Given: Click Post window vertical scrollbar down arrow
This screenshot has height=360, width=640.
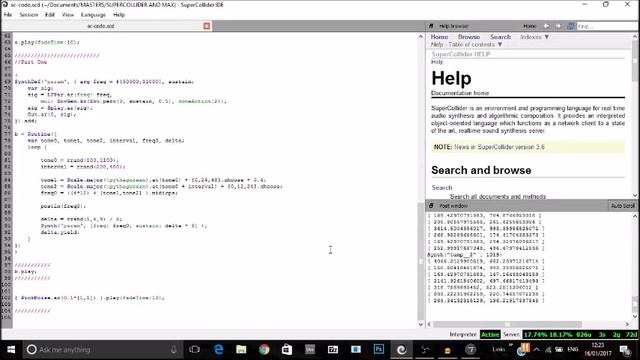Looking at the screenshot, I should click(635, 316).
